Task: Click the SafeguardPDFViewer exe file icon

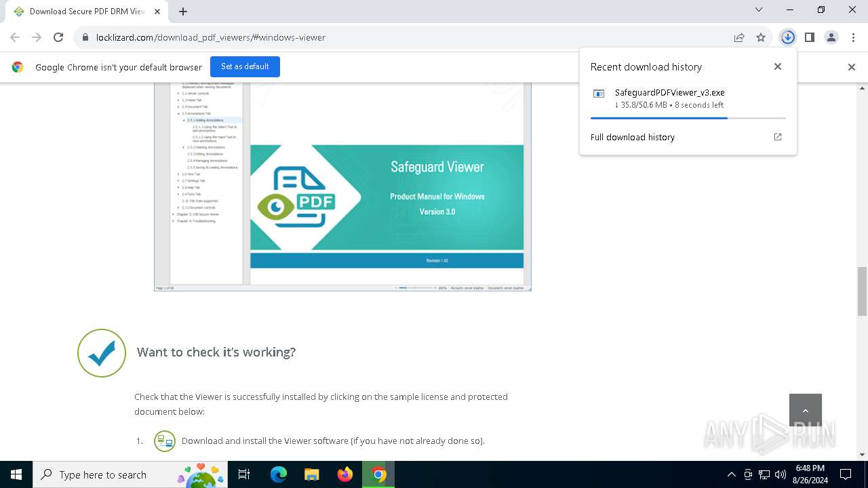Action: pos(599,94)
